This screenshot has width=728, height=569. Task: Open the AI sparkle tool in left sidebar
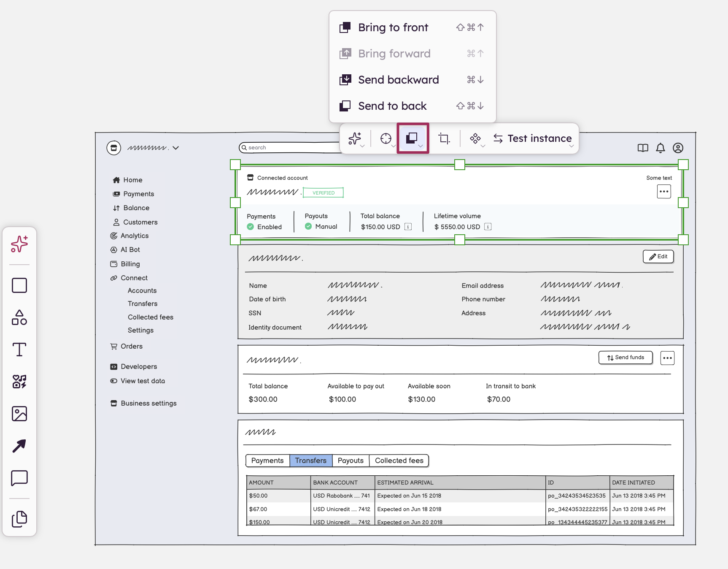point(19,244)
